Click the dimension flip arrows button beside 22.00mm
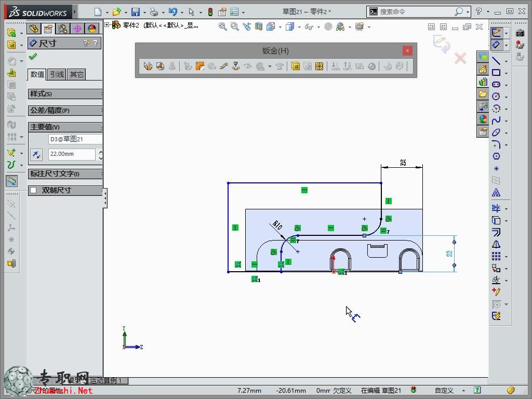Viewport: 532px width, 399px height. pyautogui.click(x=36, y=155)
